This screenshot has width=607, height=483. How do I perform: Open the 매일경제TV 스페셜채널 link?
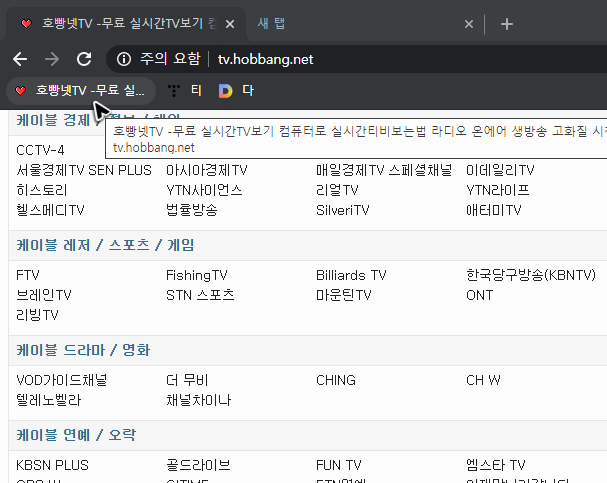tap(384, 170)
